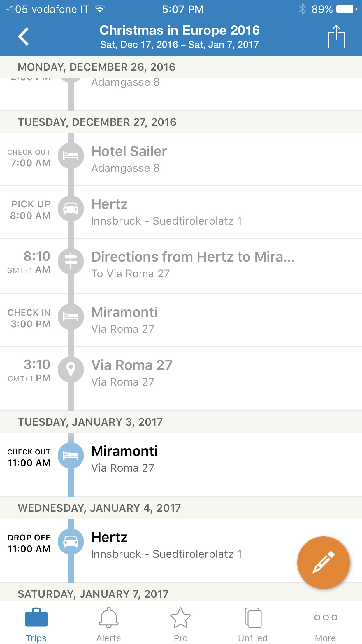Tap the back arrow in header
362x644 pixels.
pyautogui.click(x=23, y=37)
